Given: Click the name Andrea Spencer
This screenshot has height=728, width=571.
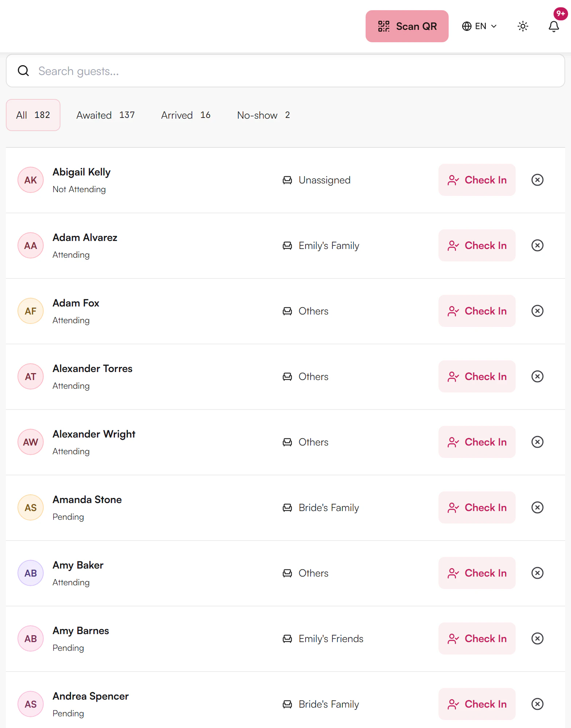Looking at the screenshot, I should 91,696.
